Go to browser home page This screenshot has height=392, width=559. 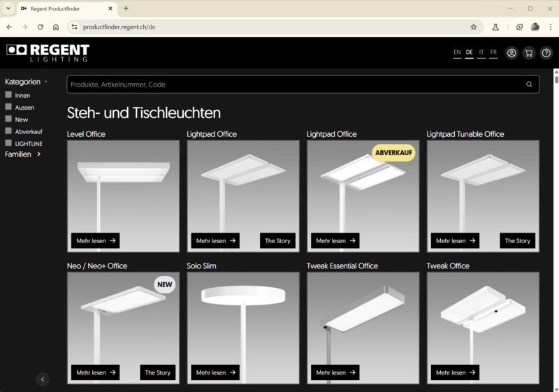pyautogui.click(x=56, y=27)
